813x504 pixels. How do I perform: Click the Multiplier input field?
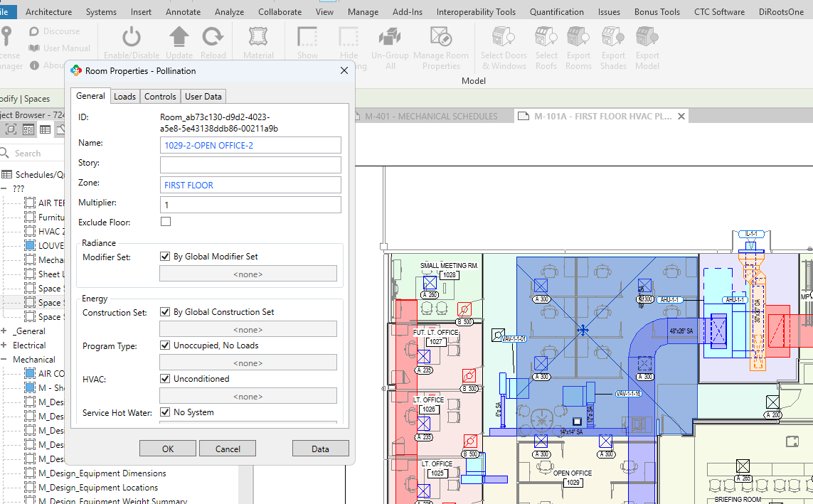250,205
